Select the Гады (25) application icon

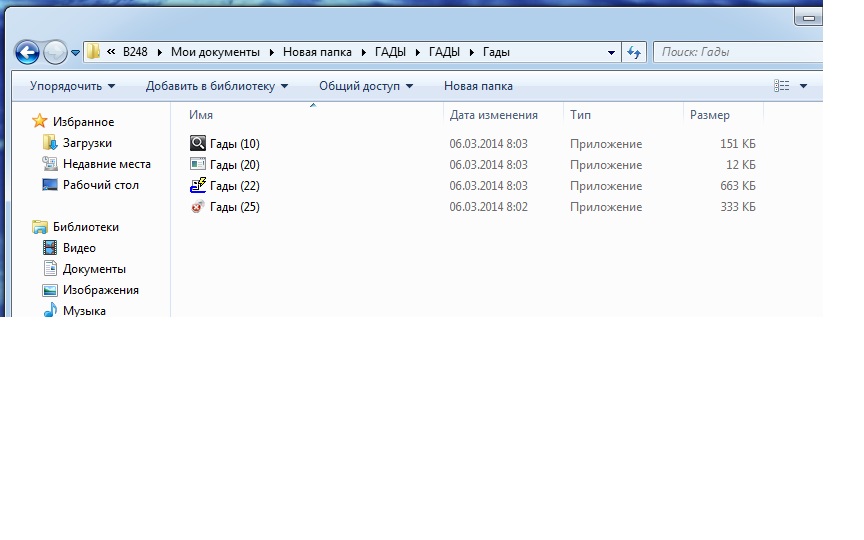[x=198, y=207]
